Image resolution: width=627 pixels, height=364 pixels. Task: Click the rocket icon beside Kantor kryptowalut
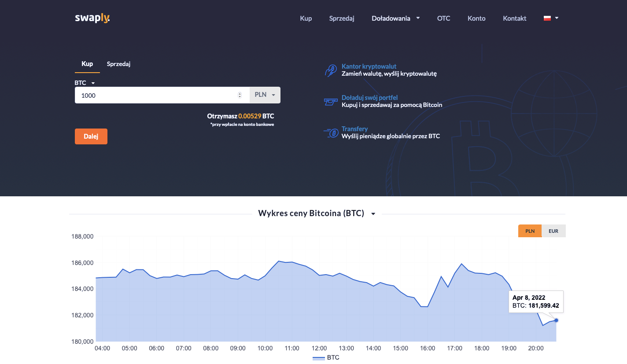tap(331, 70)
